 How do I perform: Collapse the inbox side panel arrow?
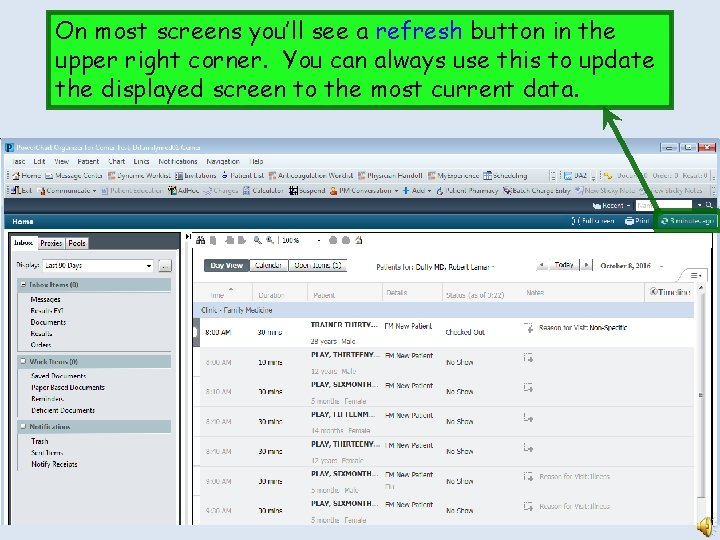(x=188, y=236)
